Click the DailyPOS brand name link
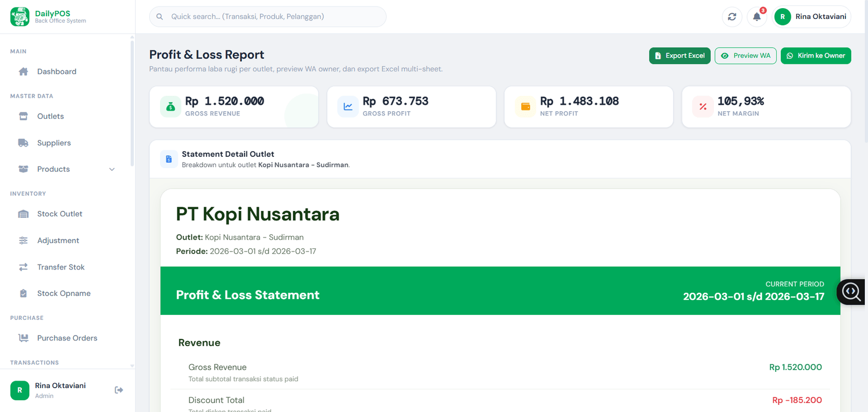 pyautogui.click(x=53, y=14)
